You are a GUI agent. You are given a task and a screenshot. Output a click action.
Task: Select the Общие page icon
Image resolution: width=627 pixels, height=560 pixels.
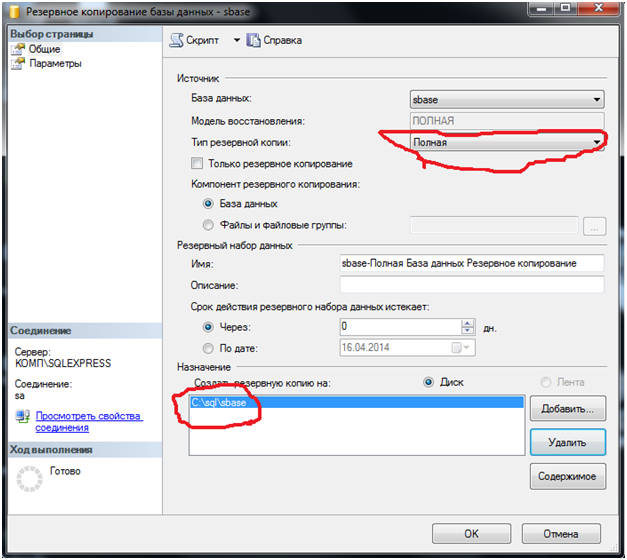click(x=18, y=49)
